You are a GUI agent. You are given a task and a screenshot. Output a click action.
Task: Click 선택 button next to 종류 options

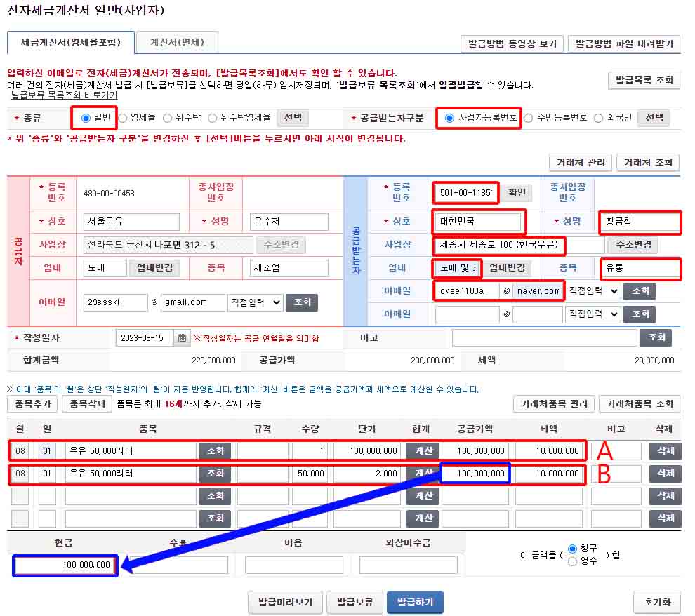click(x=293, y=118)
